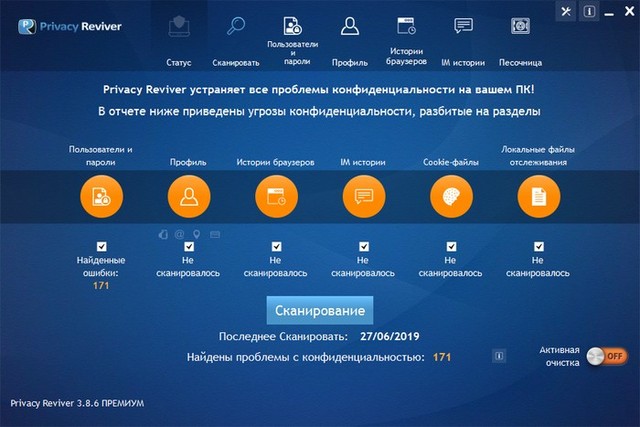This screenshot has width=640, height=427.
Task: Uncheck Локальные файлы отслеживания checkbox
Action: (x=539, y=247)
